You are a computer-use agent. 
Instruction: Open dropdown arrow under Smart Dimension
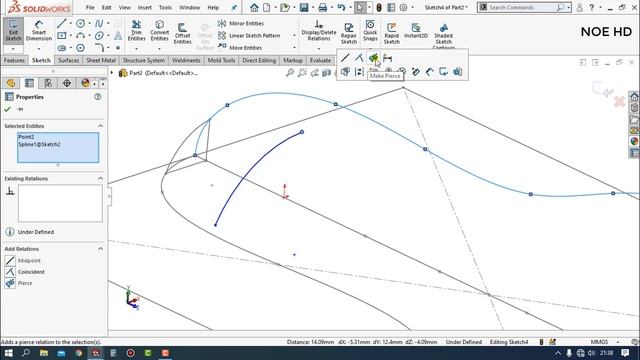click(x=39, y=49)
